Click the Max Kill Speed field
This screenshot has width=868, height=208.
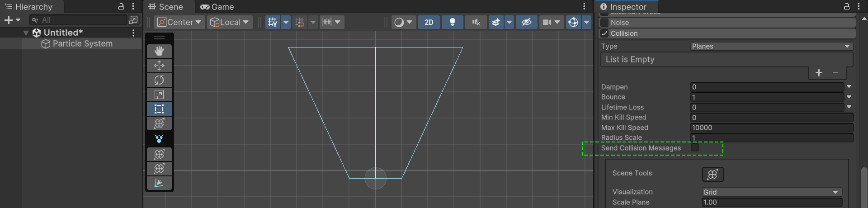click(772, 128)
